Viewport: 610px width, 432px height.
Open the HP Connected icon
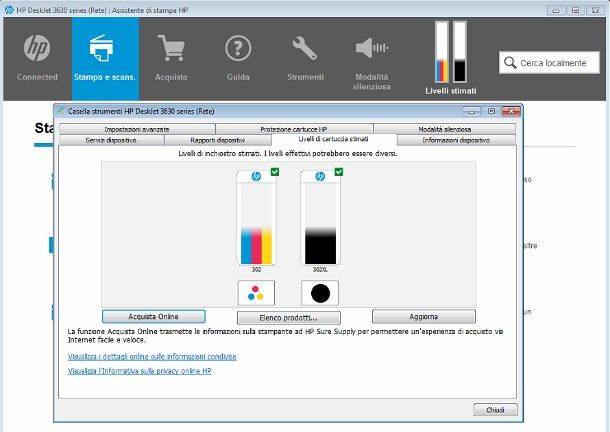(37, 48)
